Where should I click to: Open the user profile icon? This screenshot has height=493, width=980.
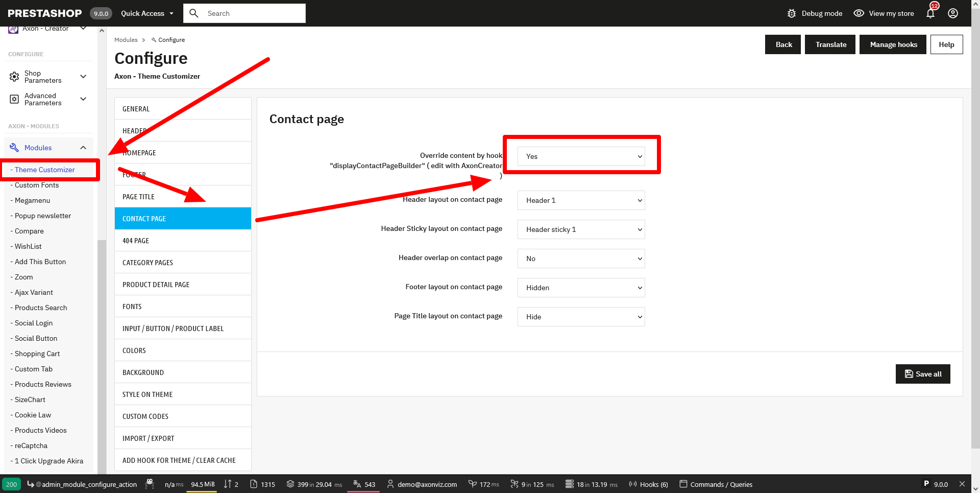pos(953,13)
